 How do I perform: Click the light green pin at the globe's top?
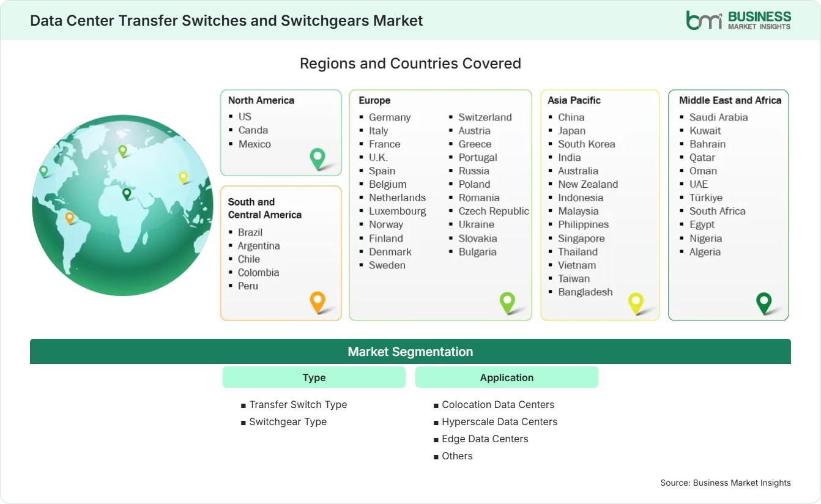tap(122, 150)
